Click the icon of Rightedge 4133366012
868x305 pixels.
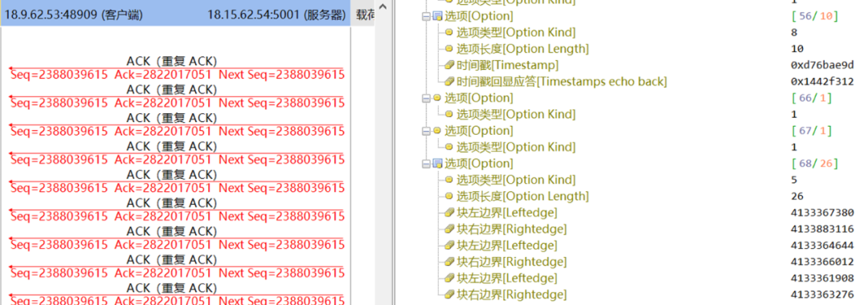pos(449,262)
